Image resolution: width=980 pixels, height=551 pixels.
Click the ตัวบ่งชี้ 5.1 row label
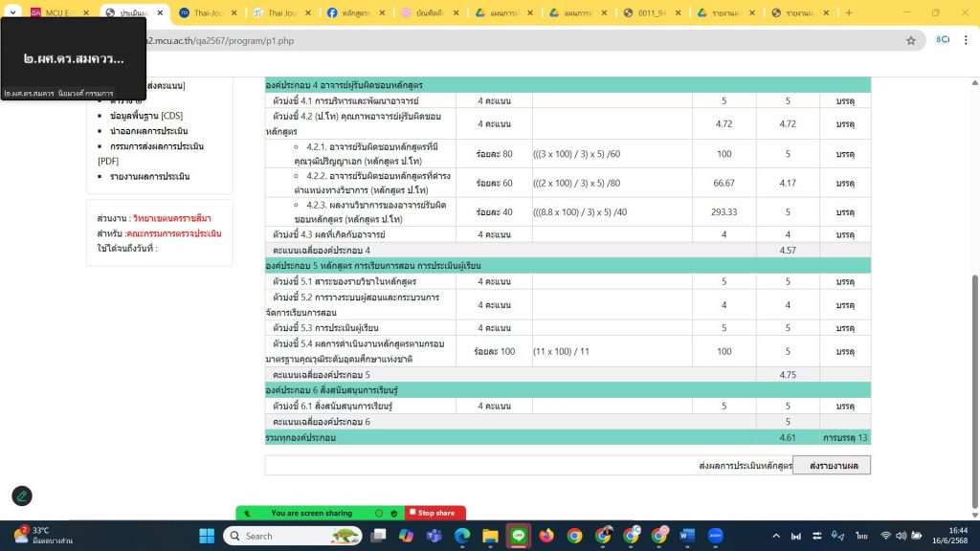[x=345, y=281]
